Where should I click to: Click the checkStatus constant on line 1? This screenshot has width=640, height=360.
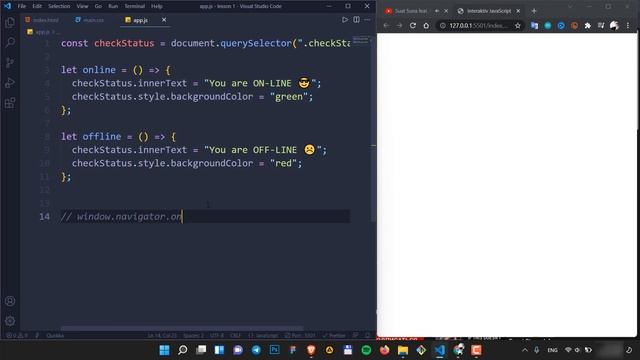(x=124, y=43)
